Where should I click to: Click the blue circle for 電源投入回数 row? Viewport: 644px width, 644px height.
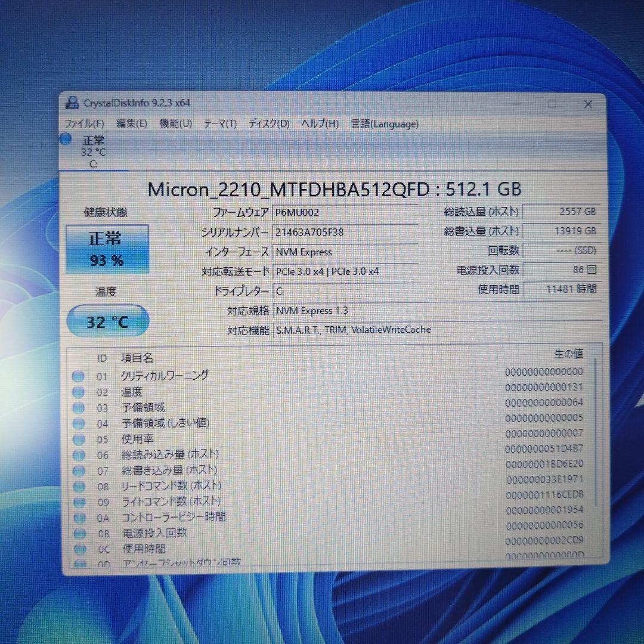pyautogui.click(x=78, y=532)
